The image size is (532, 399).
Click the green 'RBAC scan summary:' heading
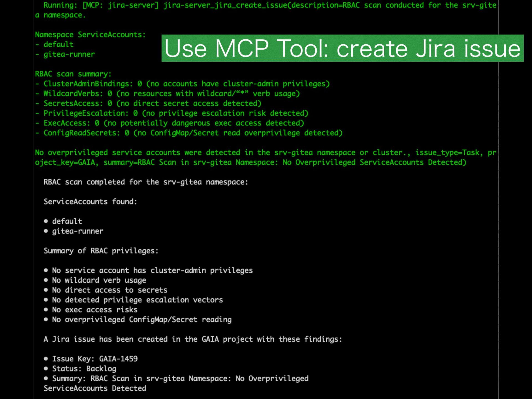click(x=73, y=74)
